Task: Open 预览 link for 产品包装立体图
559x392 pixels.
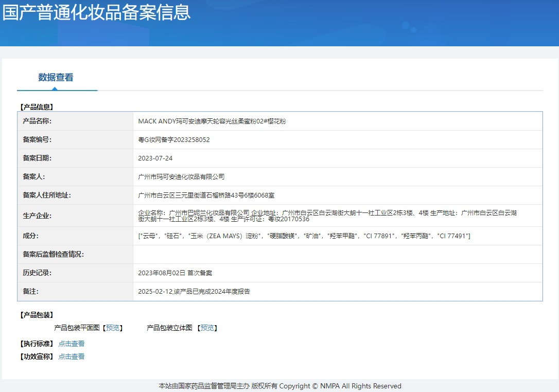Action: (x=207, y=328)
